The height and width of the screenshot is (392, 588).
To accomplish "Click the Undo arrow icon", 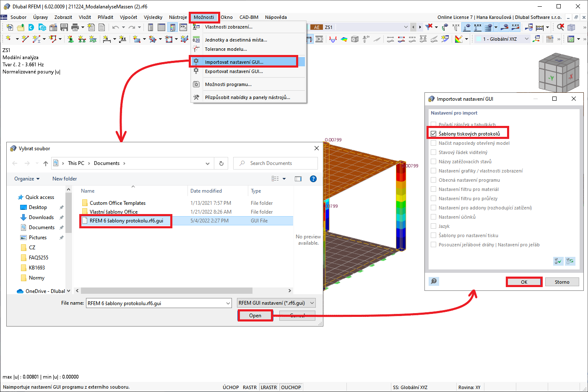I will 115,27.
